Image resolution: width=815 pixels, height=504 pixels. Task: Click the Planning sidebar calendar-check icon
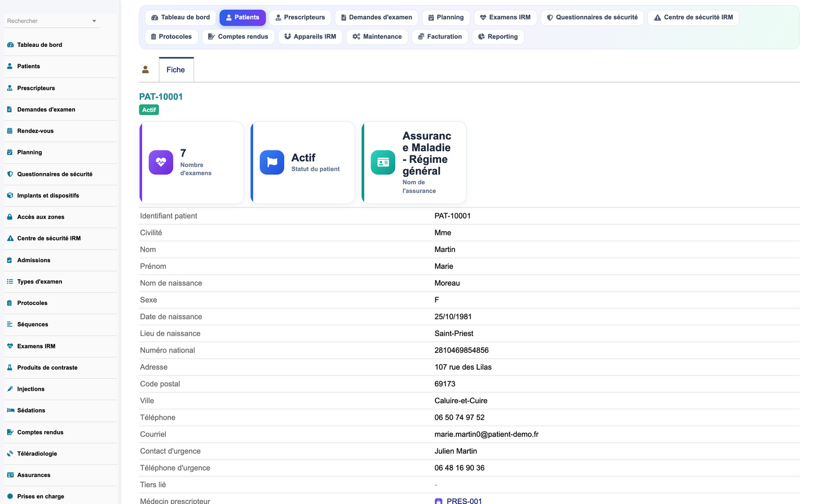(x=10, y=152)
